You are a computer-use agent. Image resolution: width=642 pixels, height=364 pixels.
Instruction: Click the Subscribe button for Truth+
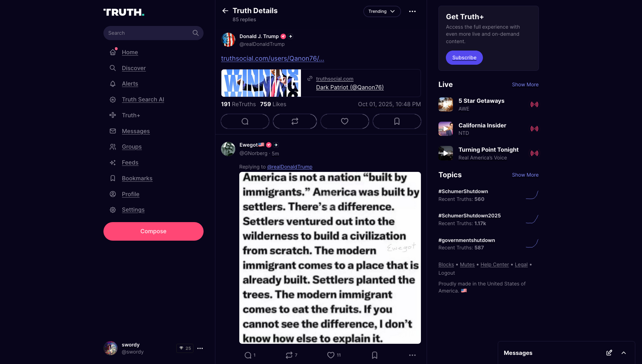pyautogui.click(x=464, y=58)
